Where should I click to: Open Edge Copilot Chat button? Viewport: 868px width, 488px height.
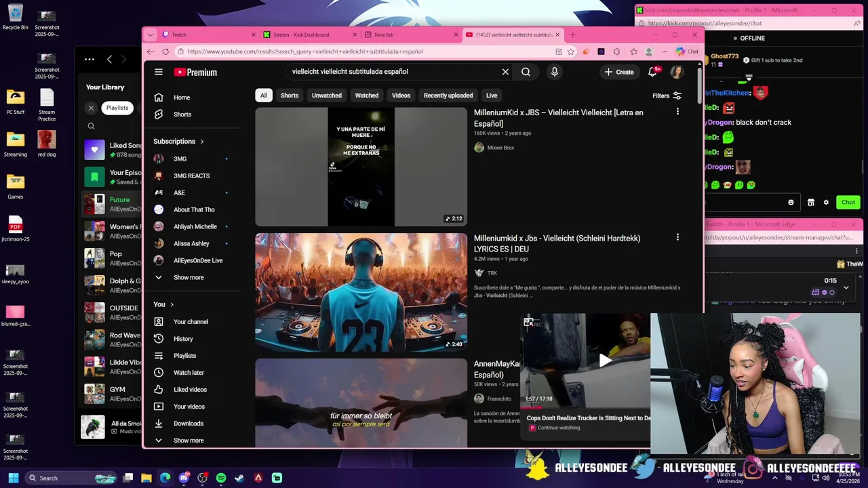(x=687, y=52)
